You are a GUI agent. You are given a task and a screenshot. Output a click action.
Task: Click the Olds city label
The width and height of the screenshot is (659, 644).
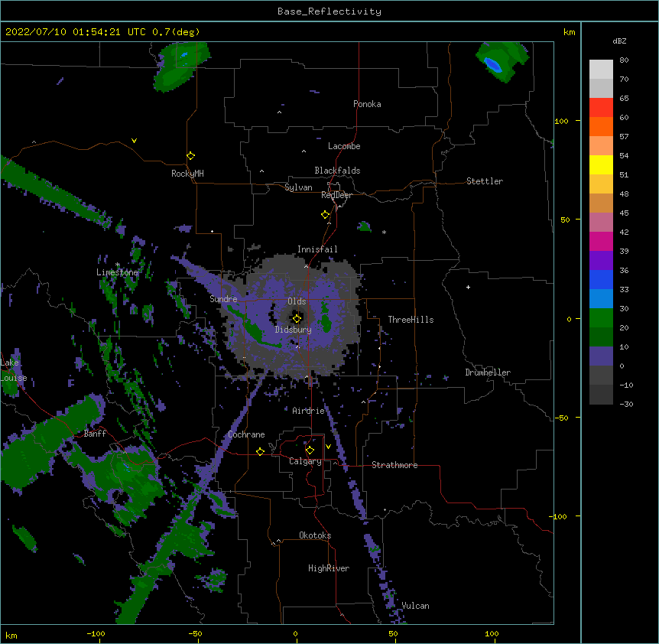pyautogui.click(x=297, y=301)
